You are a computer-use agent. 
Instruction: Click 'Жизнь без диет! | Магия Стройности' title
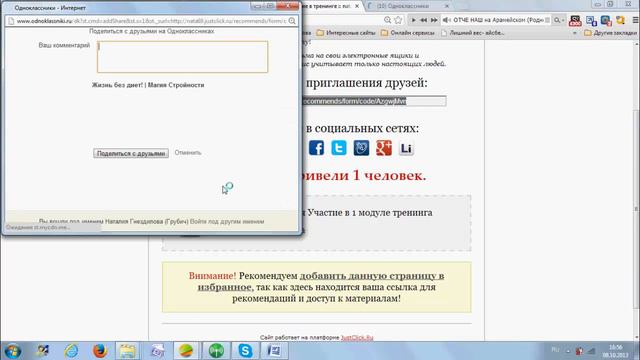(x=148, y=85)
